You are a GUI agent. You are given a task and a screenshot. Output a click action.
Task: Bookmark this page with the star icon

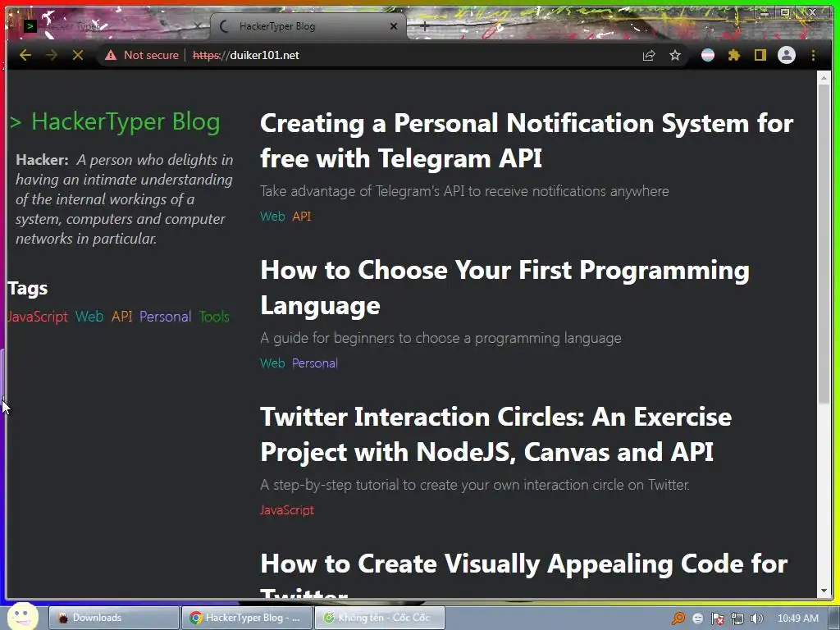pos(675,55)
